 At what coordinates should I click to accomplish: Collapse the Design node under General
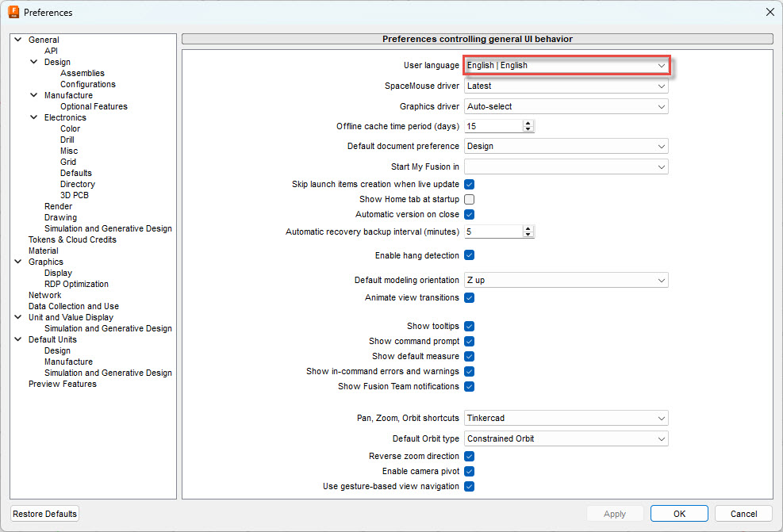[x=34, y=62]
